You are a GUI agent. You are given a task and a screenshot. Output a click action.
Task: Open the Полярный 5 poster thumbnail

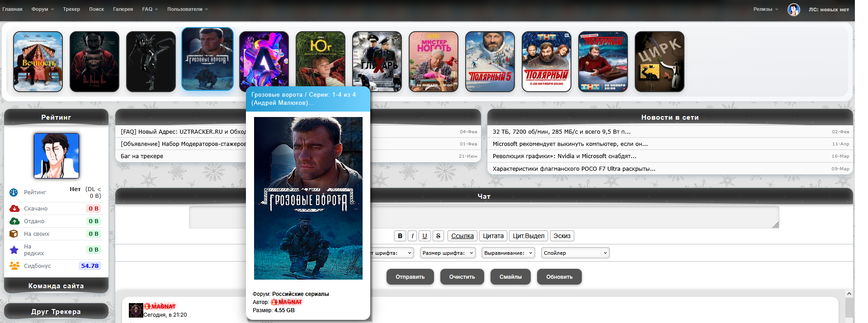click(x=490, y=61)
